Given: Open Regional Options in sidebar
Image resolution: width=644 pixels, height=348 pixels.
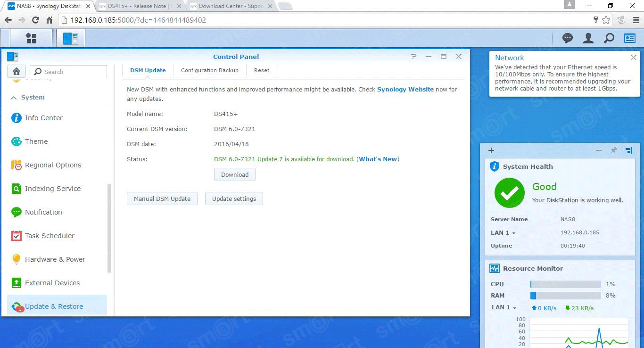Looking at the screenshot, I should 57,165.
